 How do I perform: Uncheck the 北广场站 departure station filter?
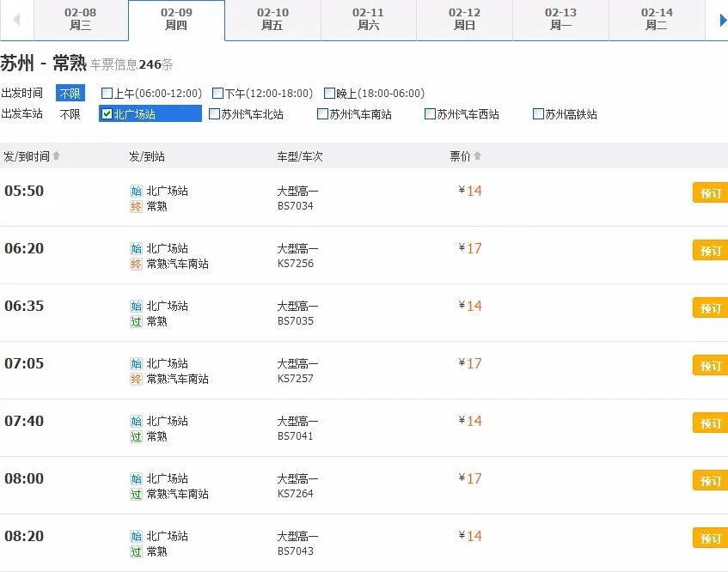tap(106, 113)
